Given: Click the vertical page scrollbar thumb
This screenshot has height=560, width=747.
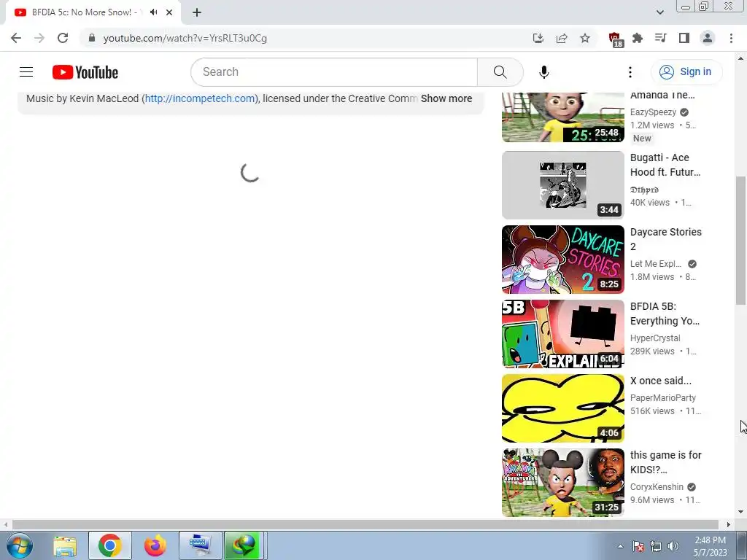Looking at the screenshot, I should [x=740, y=241].
